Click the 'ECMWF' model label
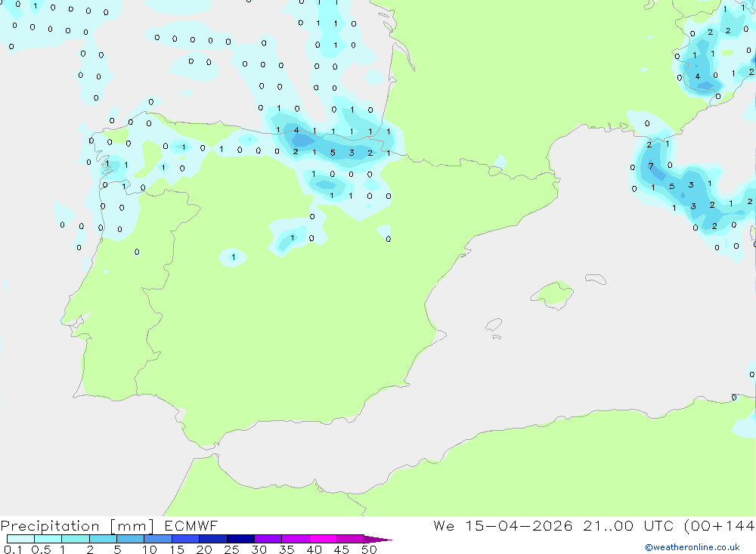 pos(191,525)
